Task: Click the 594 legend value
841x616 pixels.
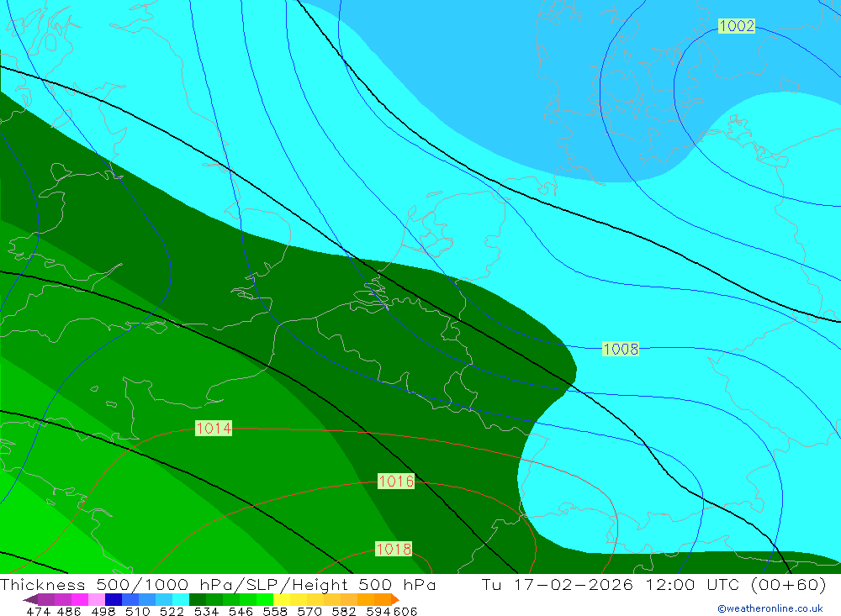Action: click(x=378, y=611)
